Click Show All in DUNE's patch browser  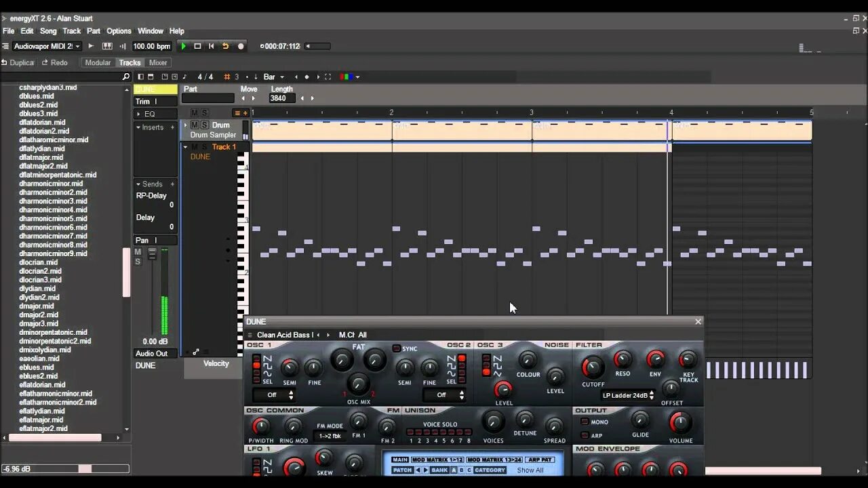[530, 470]
